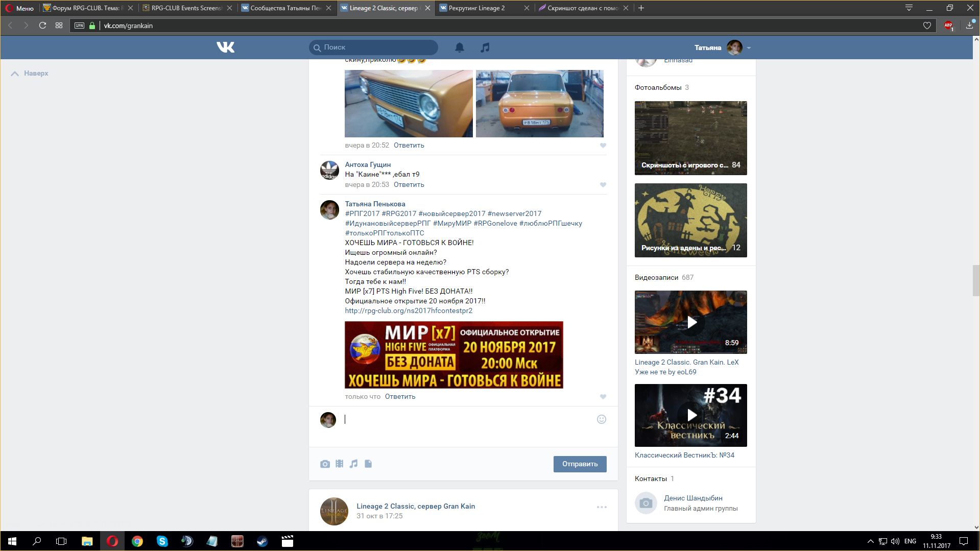Click the comment text input field
The height and width of the screenshot is (551, 980).
(x=467, y=419)
